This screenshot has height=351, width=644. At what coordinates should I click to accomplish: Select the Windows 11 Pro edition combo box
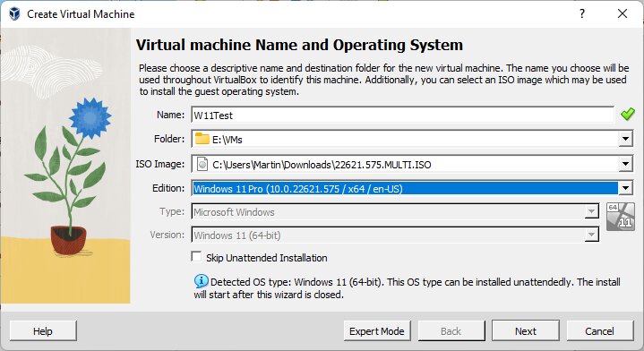[411, 188]
